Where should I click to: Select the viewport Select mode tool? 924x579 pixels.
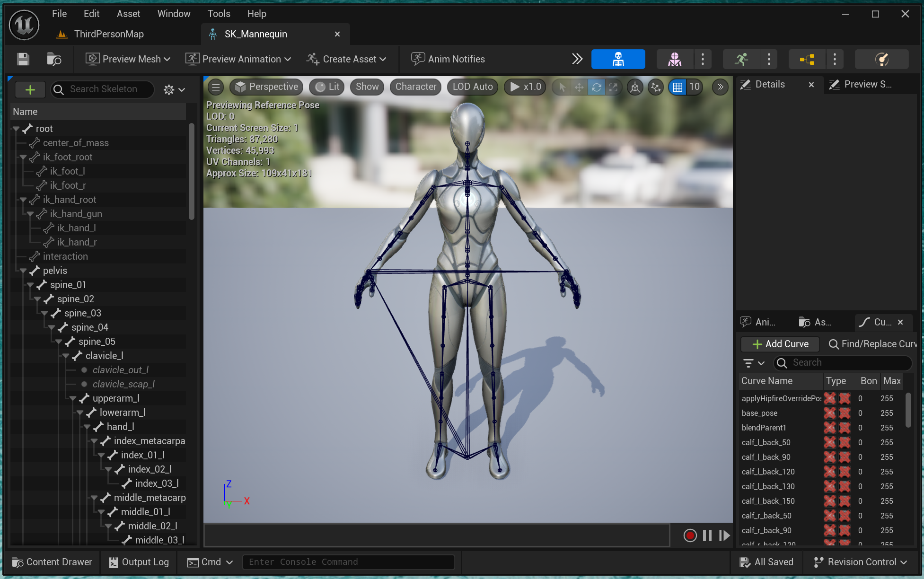562,87
